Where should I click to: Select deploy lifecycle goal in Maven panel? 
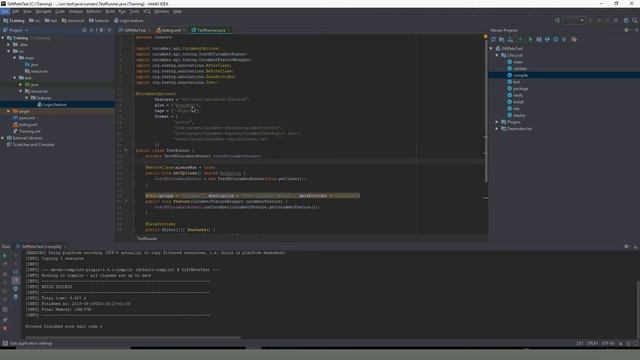(519, 116)
